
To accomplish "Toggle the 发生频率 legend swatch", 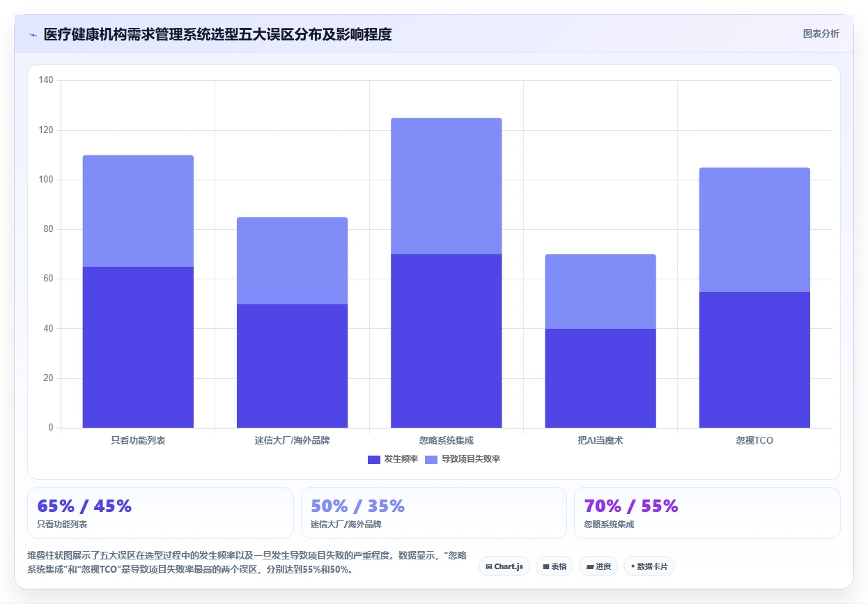I will pos(374,459).
